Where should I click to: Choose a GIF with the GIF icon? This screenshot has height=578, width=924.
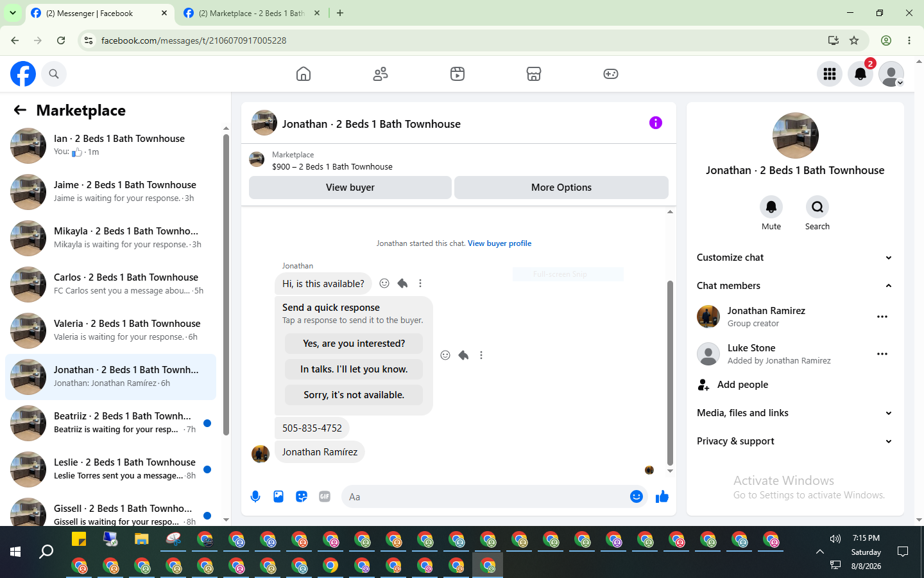tap(325, 496)
